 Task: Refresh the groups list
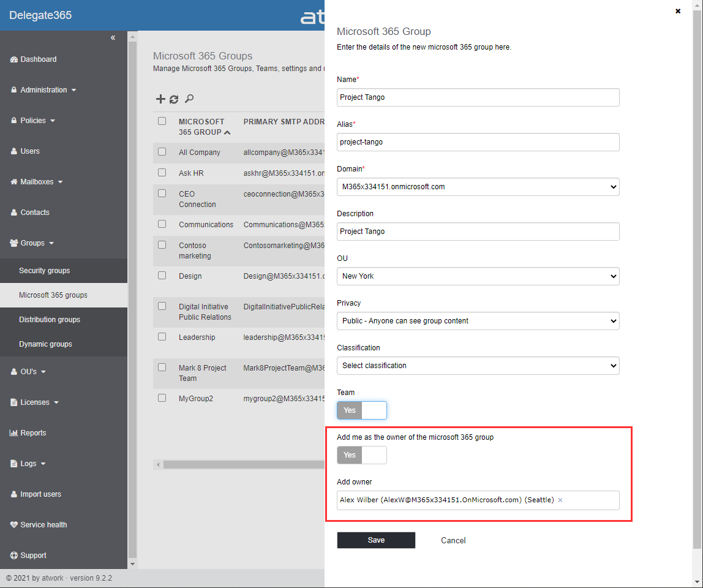pos(174,99)
